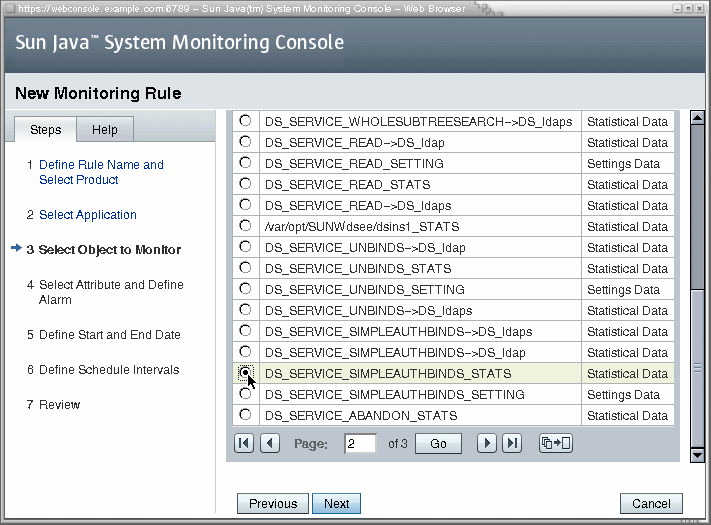Jump to last table page

point(512,443)
